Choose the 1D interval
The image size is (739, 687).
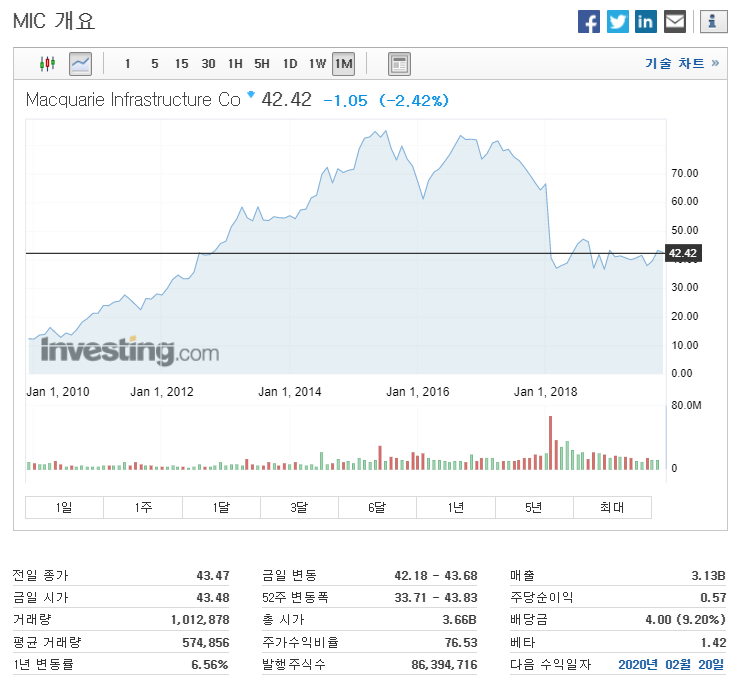(x=290, y=64)
